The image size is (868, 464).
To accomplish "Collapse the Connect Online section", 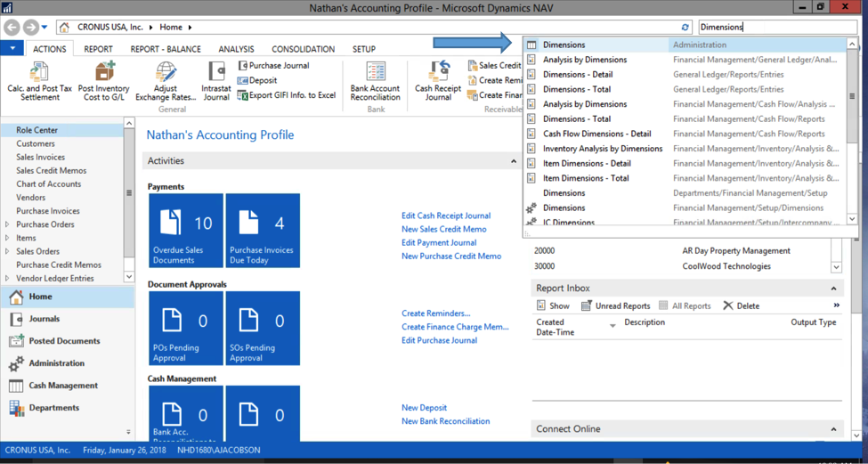I will 833,429.
